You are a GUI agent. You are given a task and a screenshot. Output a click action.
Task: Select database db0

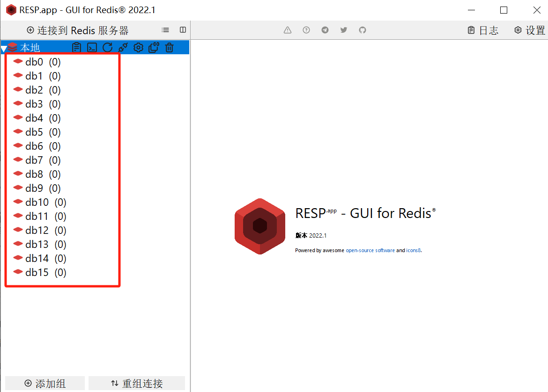coord(37,62)
